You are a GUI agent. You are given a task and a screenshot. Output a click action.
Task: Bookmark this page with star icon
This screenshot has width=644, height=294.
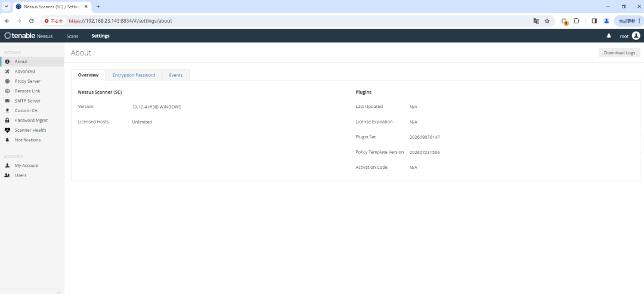click(x=547, y=21)
